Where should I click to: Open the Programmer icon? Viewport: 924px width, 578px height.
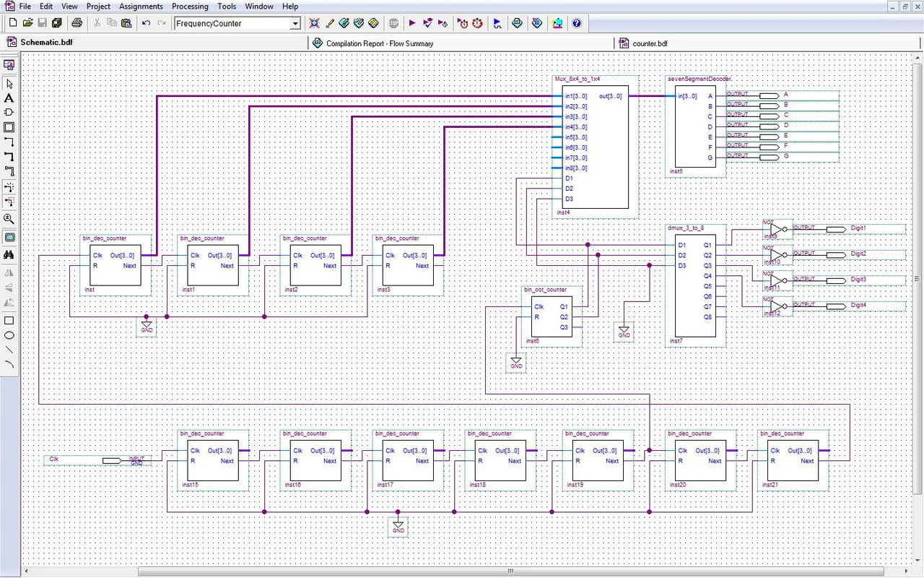click(557, 23)
